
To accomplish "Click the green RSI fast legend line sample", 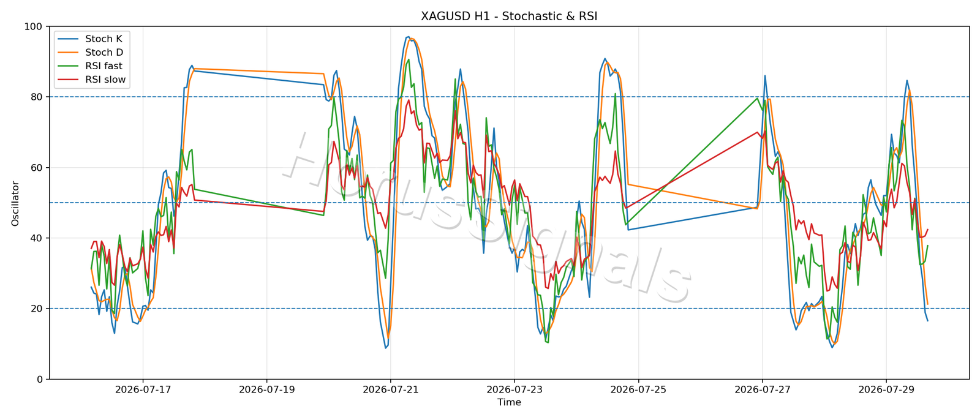I will [67, 66].
